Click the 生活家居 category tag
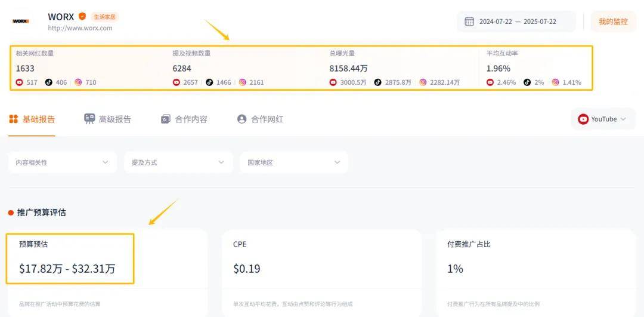Screen dimensions: 644x317 (104, 17)
